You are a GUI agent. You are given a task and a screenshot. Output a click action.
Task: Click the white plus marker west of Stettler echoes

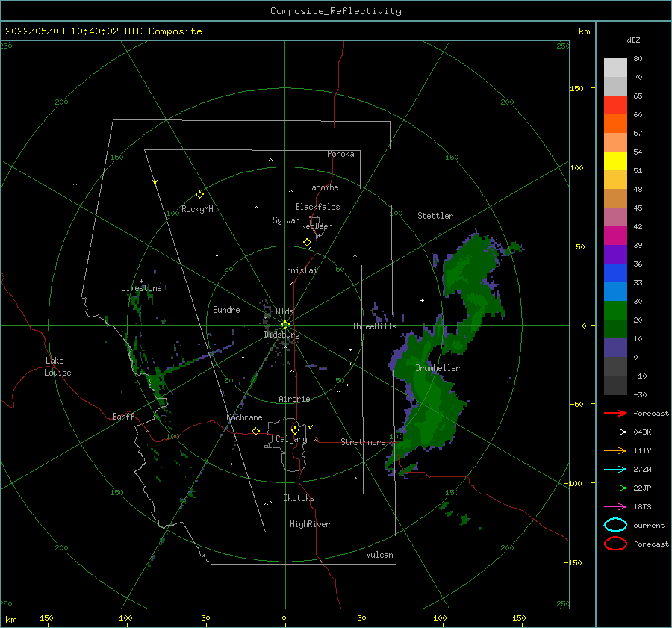(422, 300)
